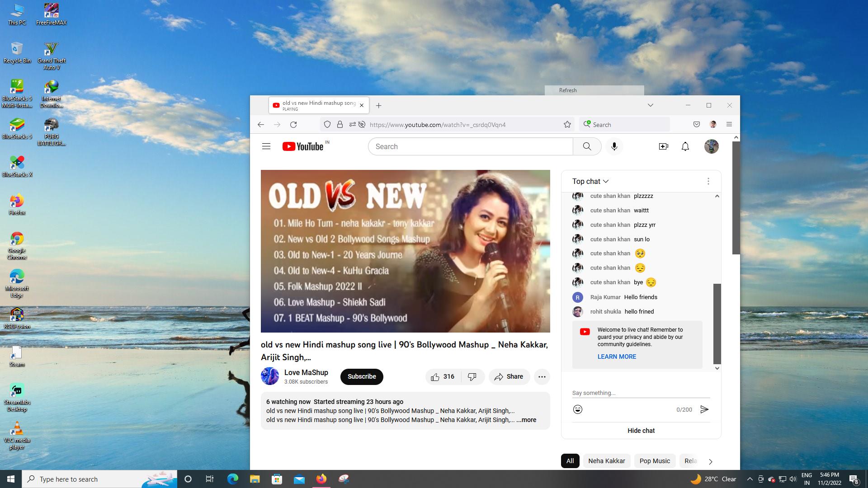The width and height of the screenshot is (868, 488).
Task: Expand description with ...more
Action: coord(526,420)
